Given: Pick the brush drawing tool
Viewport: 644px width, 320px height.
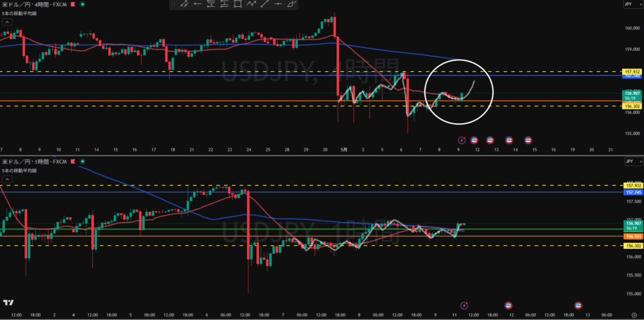Looking at the screenshot, I should (x=292, y=4).
